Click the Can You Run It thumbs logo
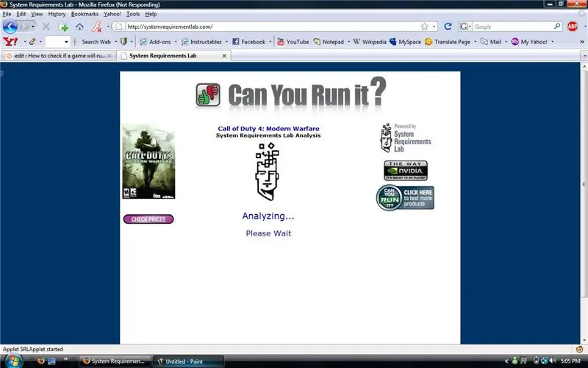Viewport: 588px width, 368px height. coord(208,95)
